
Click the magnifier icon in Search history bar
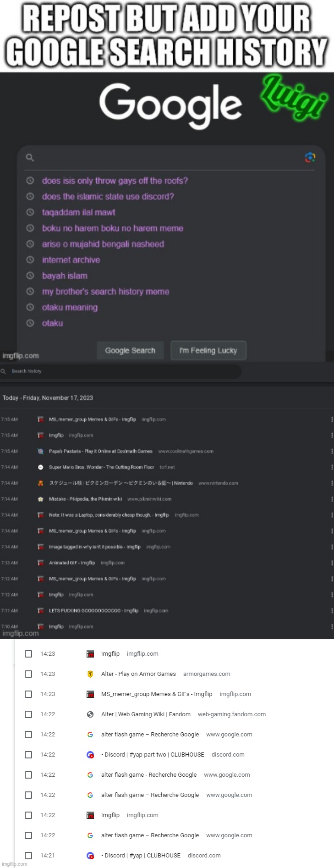(3, 371)
